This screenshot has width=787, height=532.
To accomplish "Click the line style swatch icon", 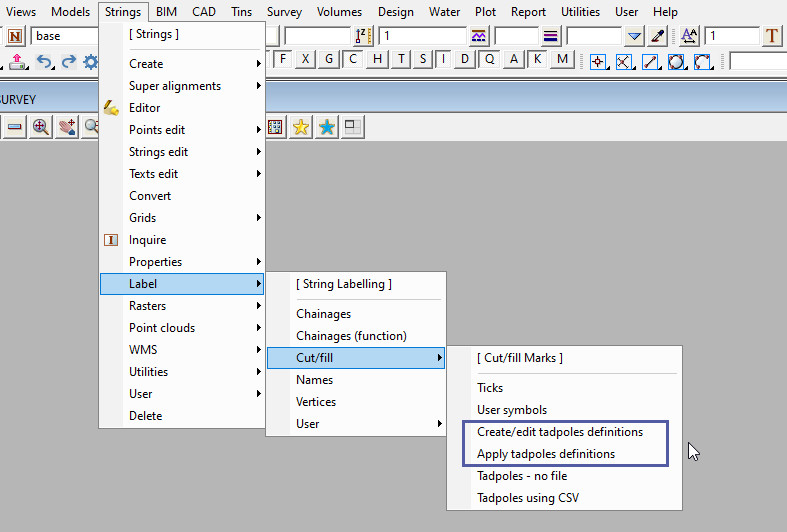I will pos(551,36).
